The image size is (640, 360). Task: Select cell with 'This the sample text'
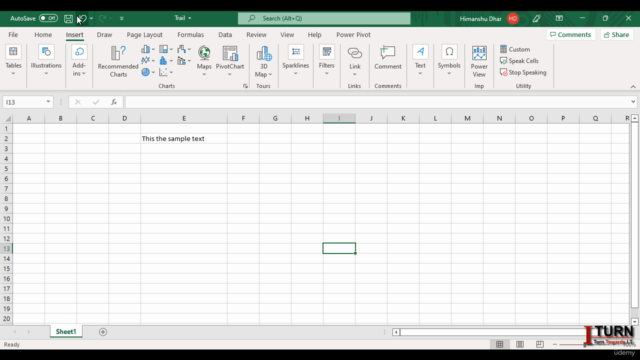(x=184, y=139)
